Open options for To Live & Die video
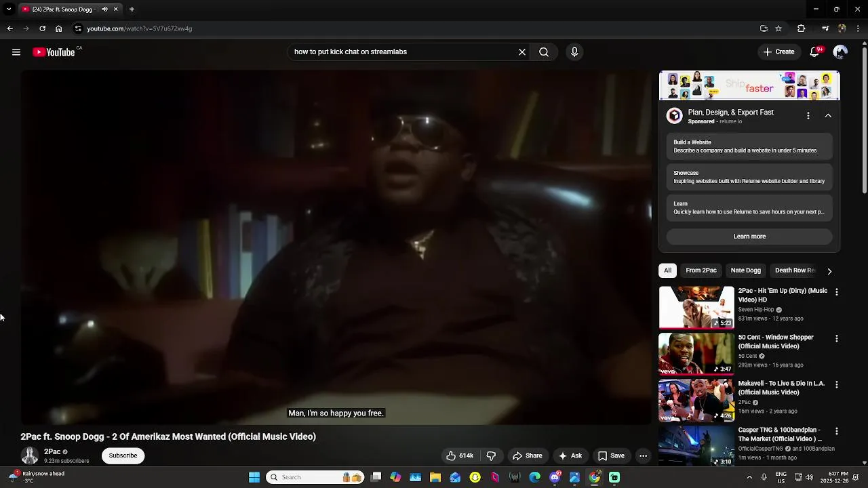Image resolution: width=868 pixels, height=488 pixels. point(837,384)
